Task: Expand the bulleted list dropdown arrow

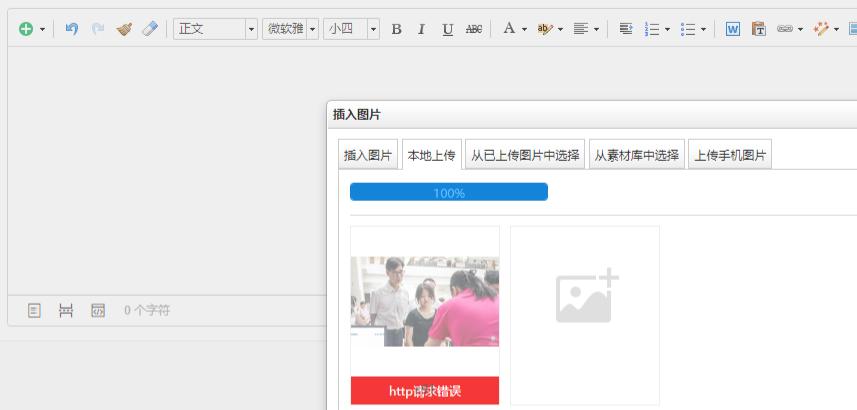Action: tap(703, 30)
